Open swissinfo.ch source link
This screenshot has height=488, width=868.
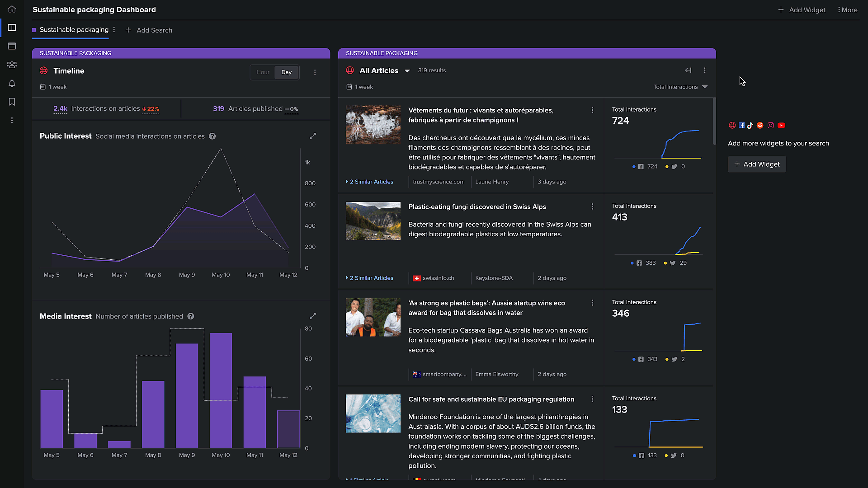pyautogui.click(x=434, y=278)
